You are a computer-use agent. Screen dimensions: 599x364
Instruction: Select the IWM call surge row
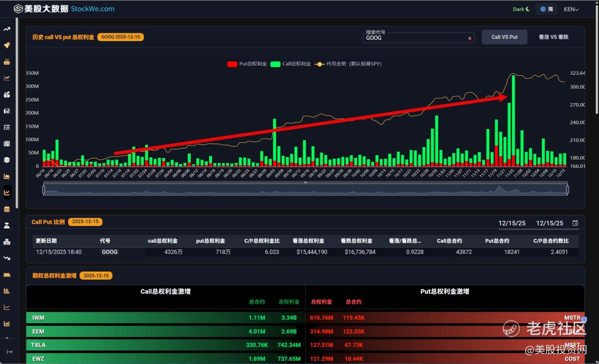(165, 318)
